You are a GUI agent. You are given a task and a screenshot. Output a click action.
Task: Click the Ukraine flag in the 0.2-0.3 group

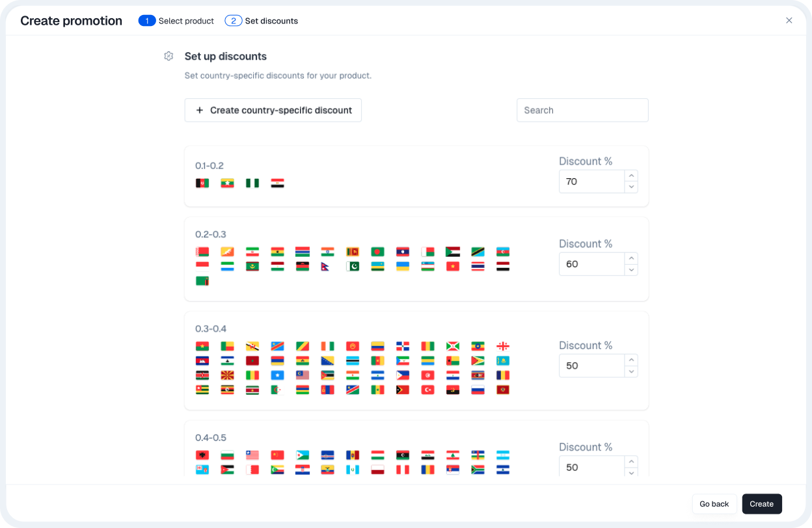(403, 266)
